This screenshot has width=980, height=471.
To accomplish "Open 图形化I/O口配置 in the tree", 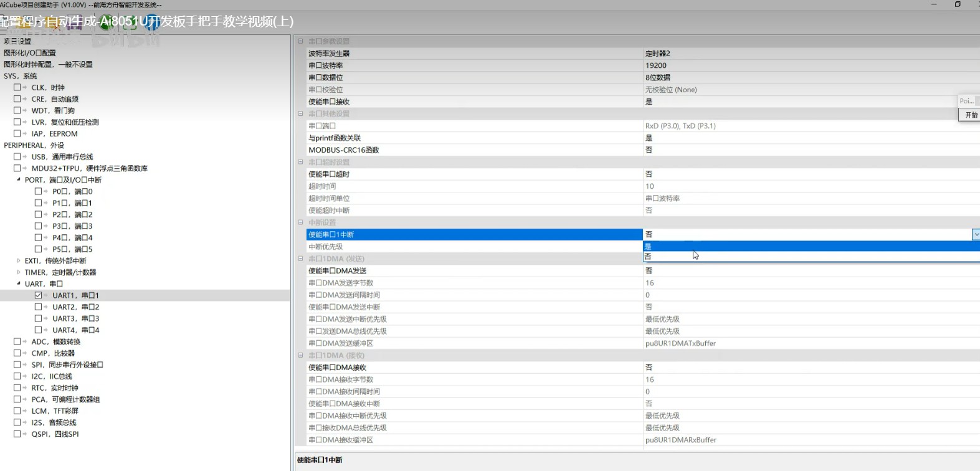I will (x=30, y=53).
